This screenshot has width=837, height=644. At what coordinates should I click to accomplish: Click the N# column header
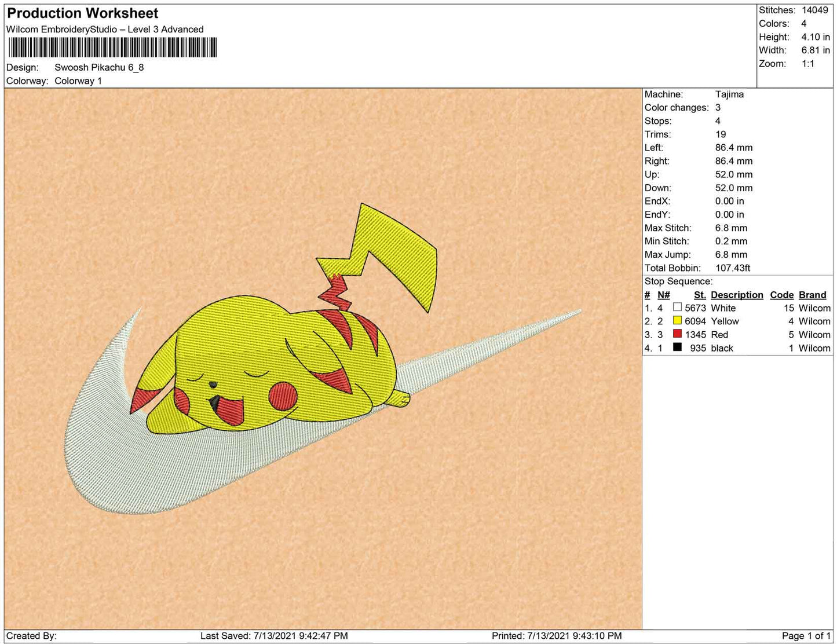[x=663, y=295]
